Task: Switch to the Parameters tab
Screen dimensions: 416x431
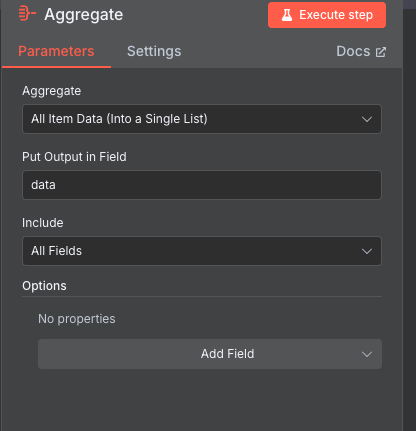Action: 56,51
